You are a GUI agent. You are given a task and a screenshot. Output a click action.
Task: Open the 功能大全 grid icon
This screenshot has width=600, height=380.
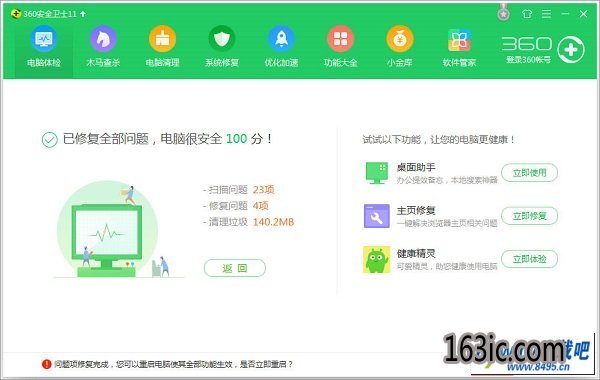(340, 39)
